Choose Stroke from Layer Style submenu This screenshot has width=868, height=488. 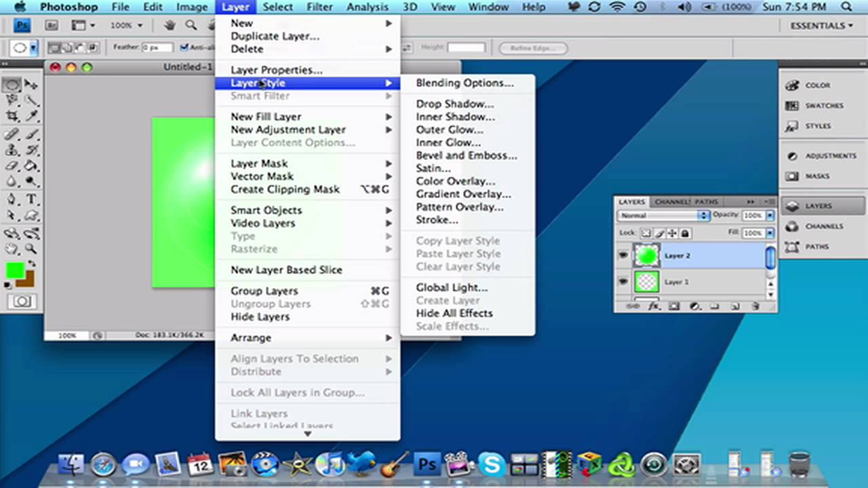click(x=437, y=220)
